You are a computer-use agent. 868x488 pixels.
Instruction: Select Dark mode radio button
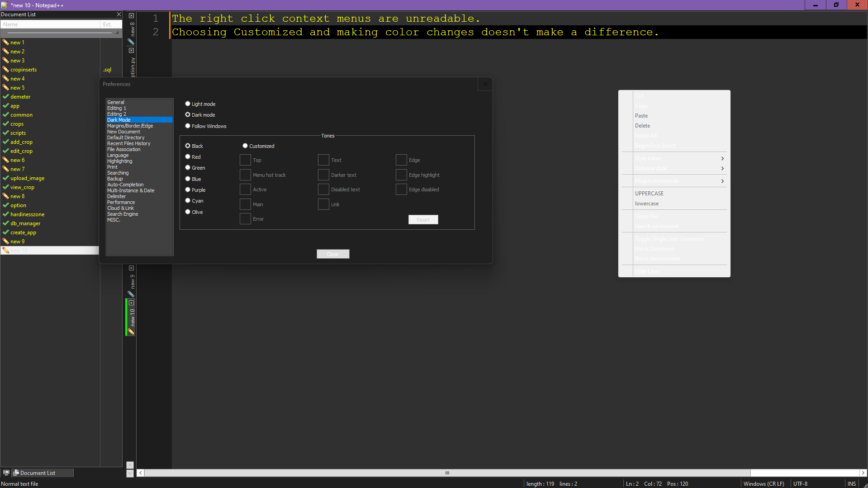pos(188,114)
